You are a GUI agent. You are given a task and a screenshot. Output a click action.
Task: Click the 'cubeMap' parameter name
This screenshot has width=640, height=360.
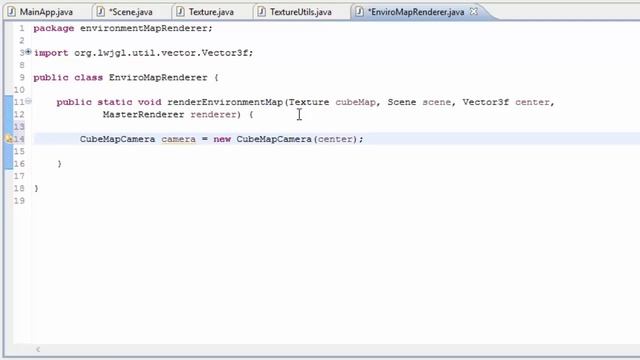(x=355, y=102)
